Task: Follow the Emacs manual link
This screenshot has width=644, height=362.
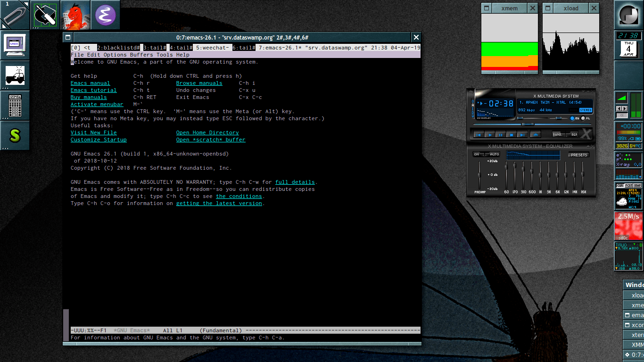Action: pos(90,83)
